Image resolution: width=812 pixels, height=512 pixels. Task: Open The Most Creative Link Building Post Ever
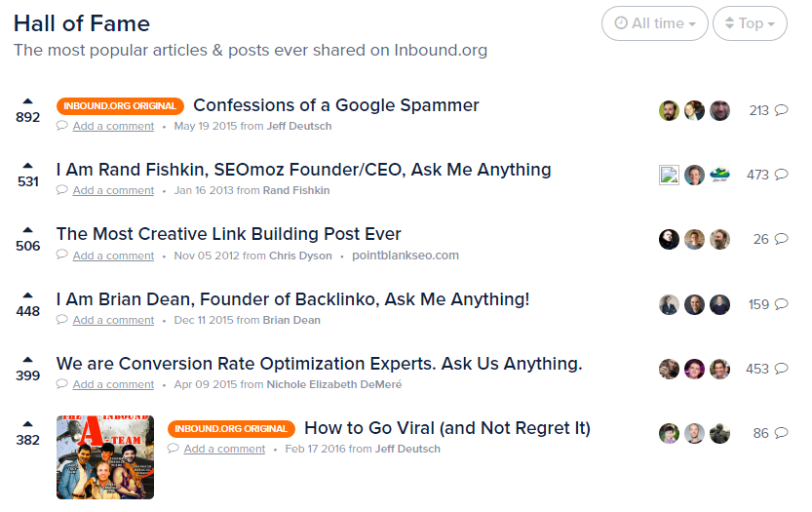[x=228, y=234]
